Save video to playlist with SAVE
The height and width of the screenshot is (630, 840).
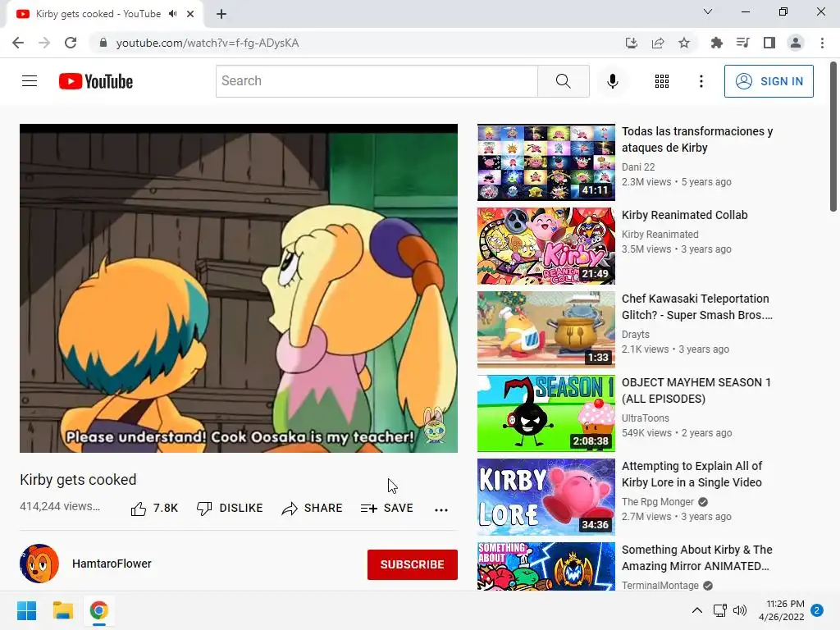[x=387, y=509]
